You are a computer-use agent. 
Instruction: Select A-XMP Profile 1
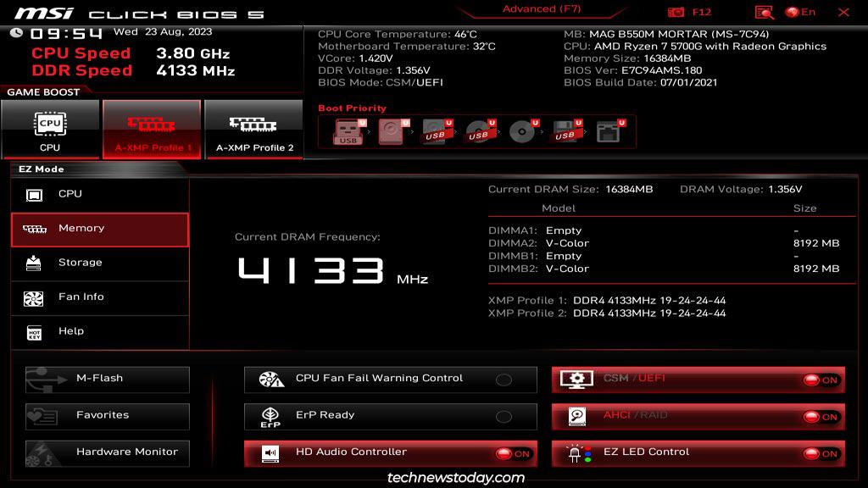[152, 130]
